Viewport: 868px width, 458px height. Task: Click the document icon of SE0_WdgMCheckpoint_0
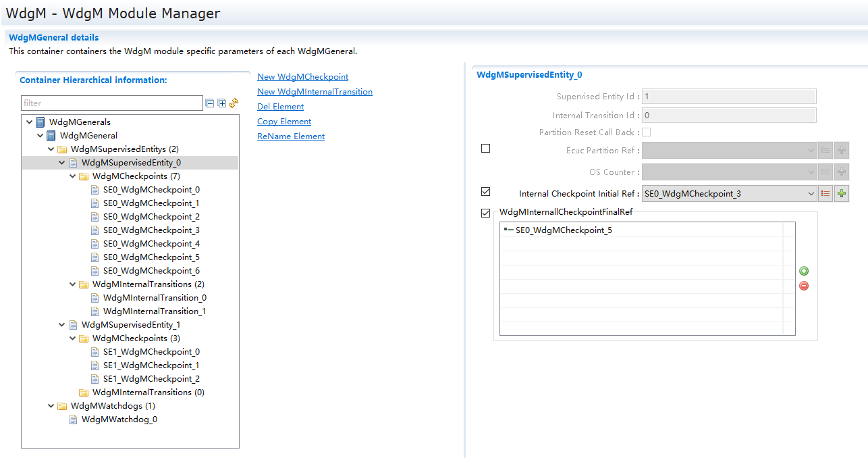[94, 190]
